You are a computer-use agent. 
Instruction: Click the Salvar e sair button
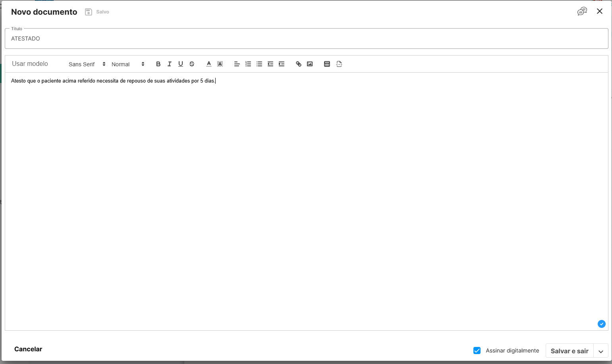tap(569, 351)
